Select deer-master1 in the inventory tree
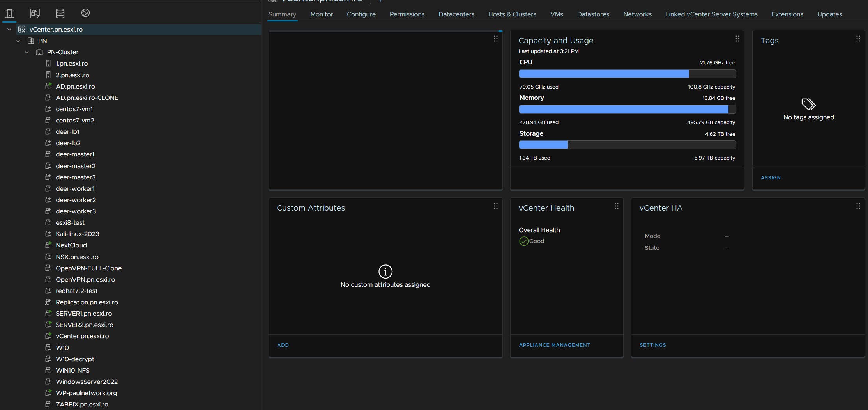The width and height of the screenshot is (868, 410). click(x=75, y=154)
